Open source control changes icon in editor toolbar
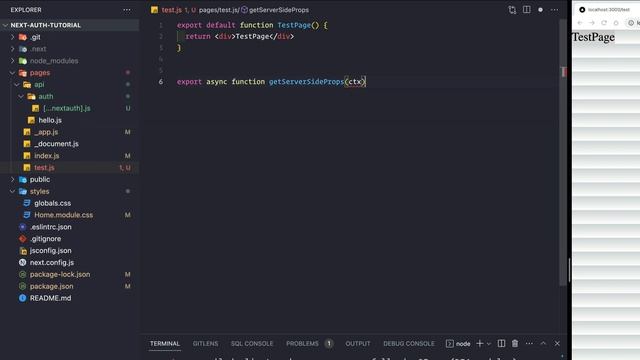The width and height of the screenshot is (640, 360). click(512, 10)
